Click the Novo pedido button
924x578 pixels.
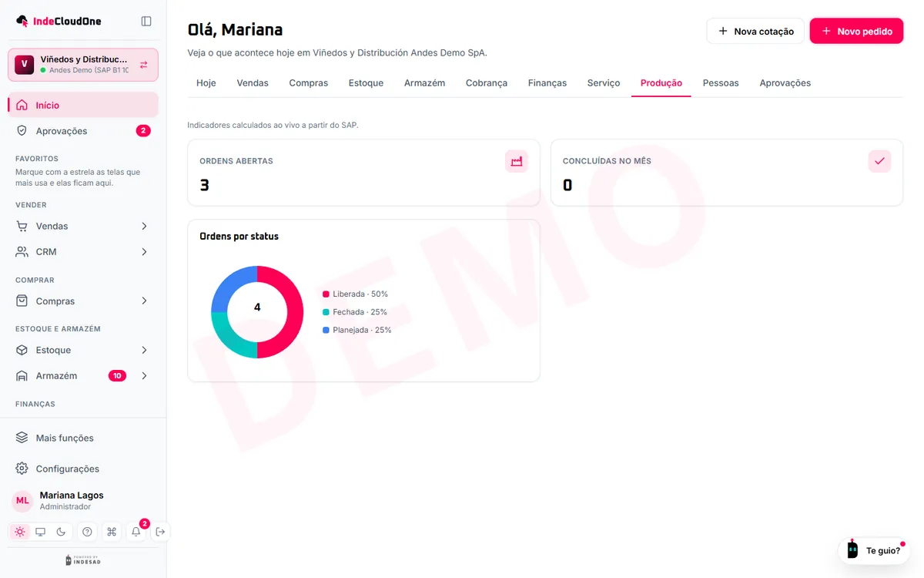click(x=856, y=31)
